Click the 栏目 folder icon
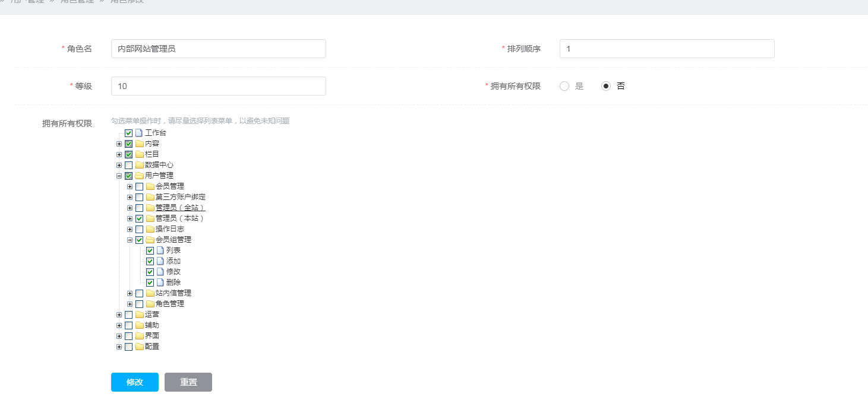868x397 pixels. coord(140,154)
